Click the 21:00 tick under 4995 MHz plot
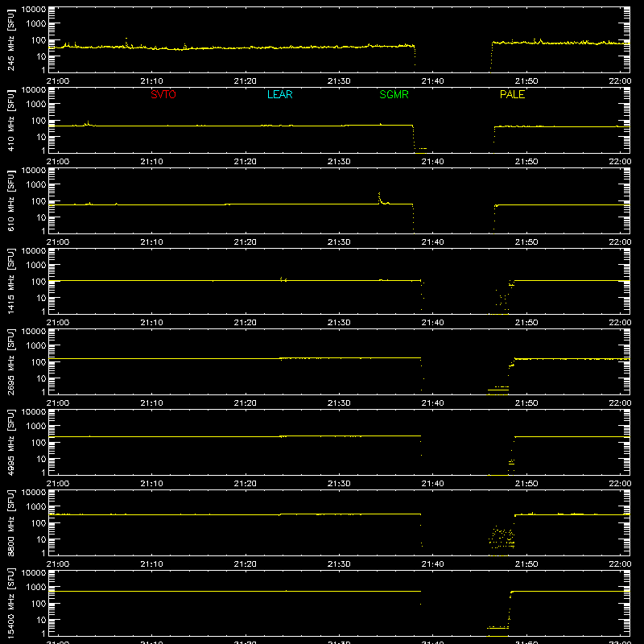The width and height of the screenshot is (644, 644). 57,484
